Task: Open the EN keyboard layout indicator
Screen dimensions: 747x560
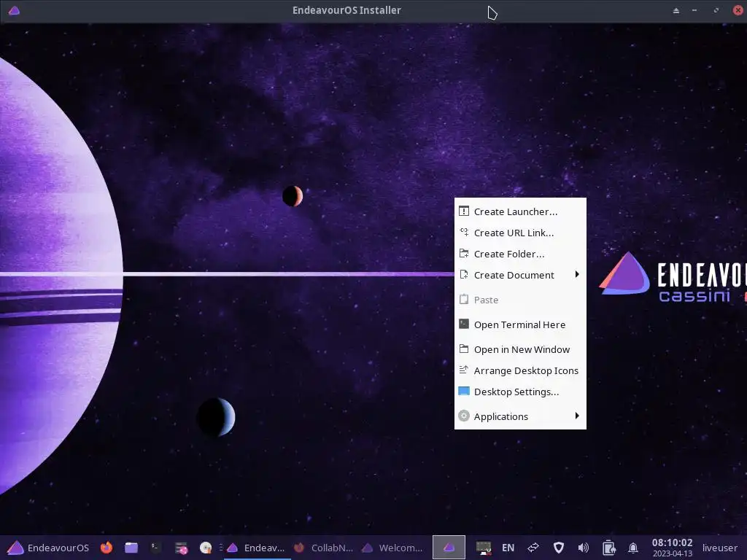Action: pos(508,548)
